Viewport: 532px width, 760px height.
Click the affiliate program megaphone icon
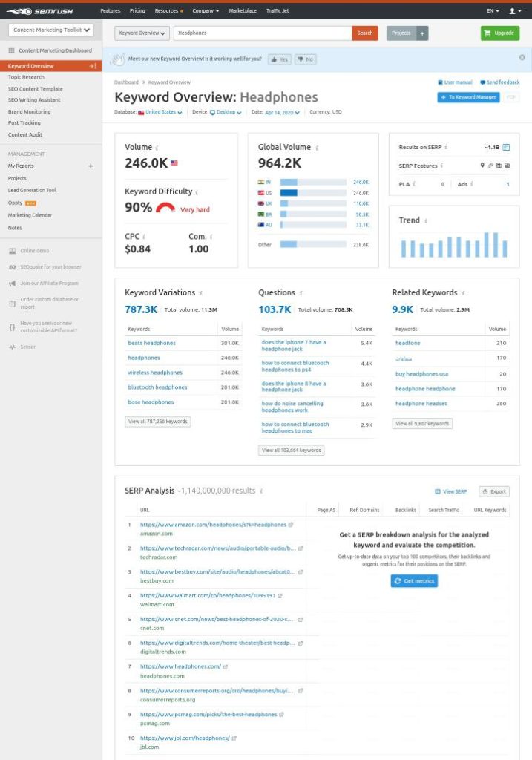(x=12, y=283)
